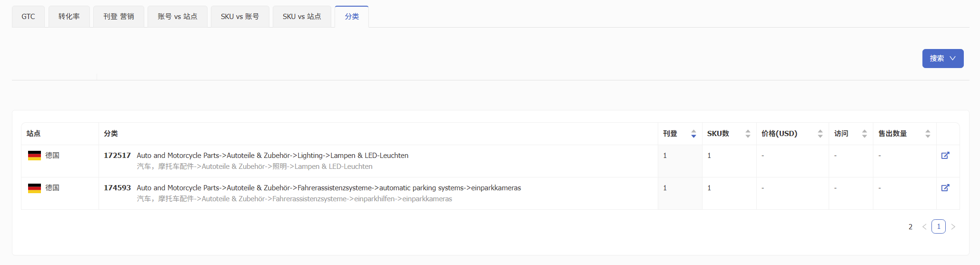This screenshot has height=265, width=980.
Task: Go to next page arrow
Action: click(953, 226)
